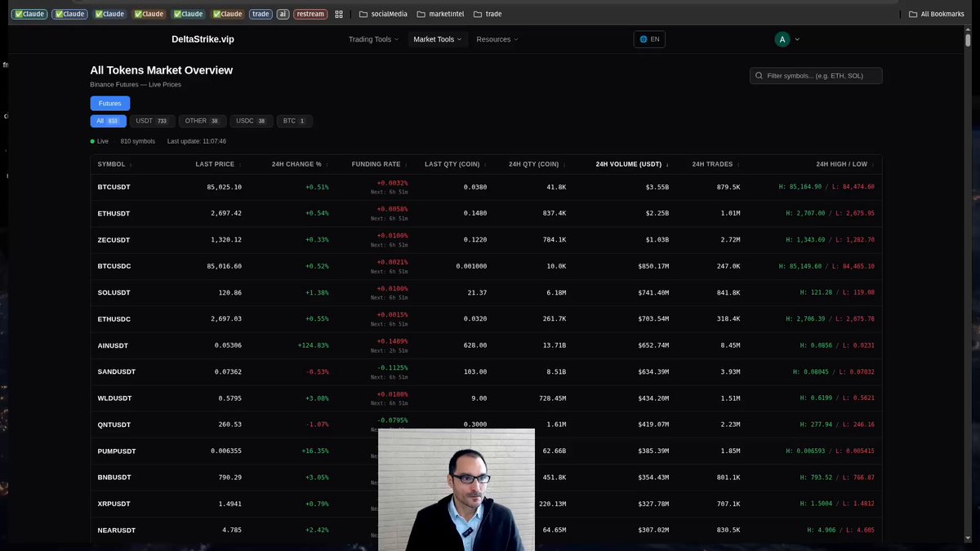The height and width of the screenshot is (551, 980).
Task: Select the ETHUSDT symbol row
Action: click(x=486, y=213)
